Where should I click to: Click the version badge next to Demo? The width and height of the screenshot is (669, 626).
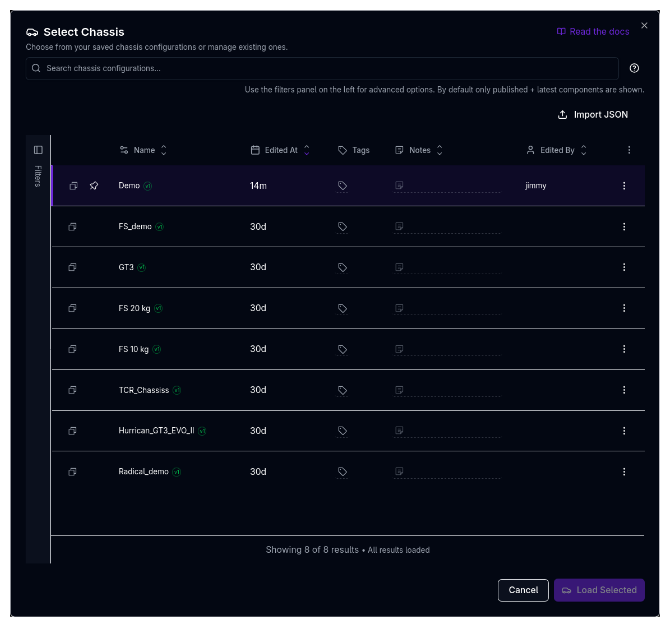pyautogui.click(x=148, y=186)
